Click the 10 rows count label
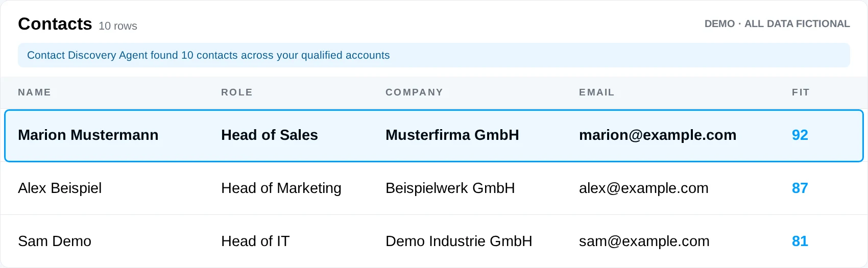This screenshot has height=268, width=868. [x=118, y=26]
